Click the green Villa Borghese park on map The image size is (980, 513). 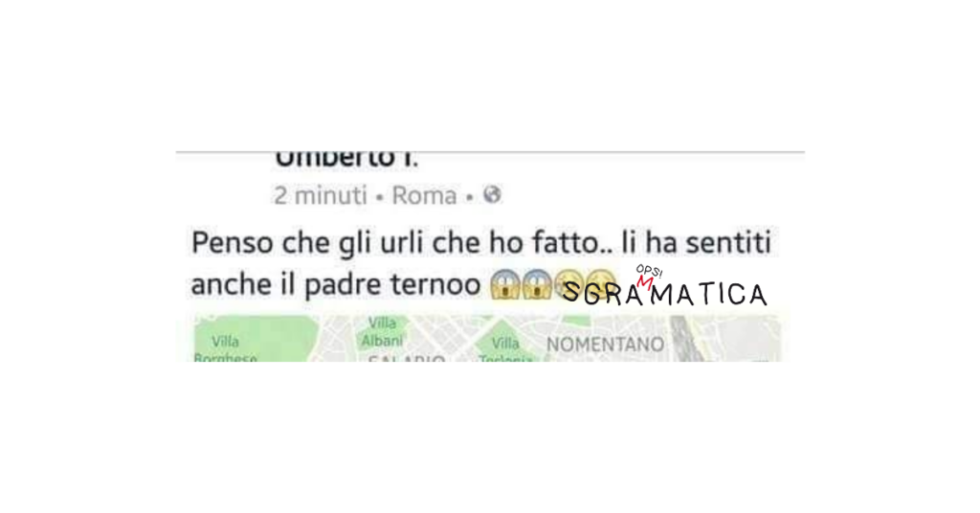(253, 338)
